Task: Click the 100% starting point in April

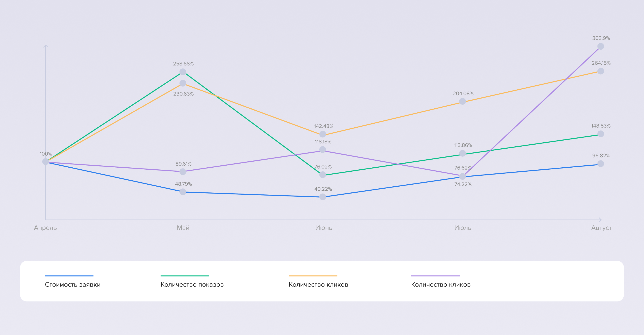Action: tap(45, 162)
